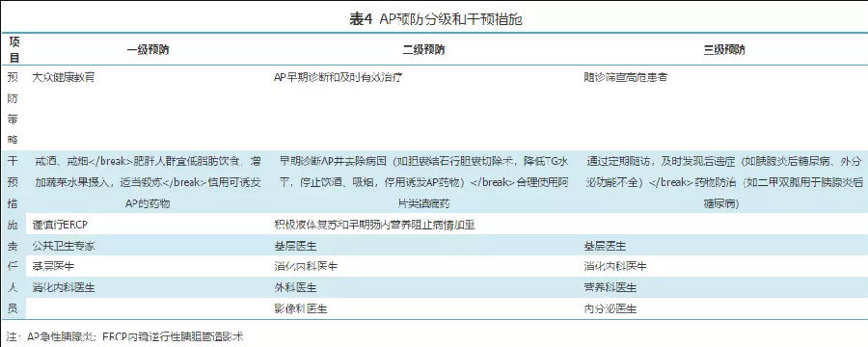
Task: Click 消化内科医生 in the first column
Action: 64,288
